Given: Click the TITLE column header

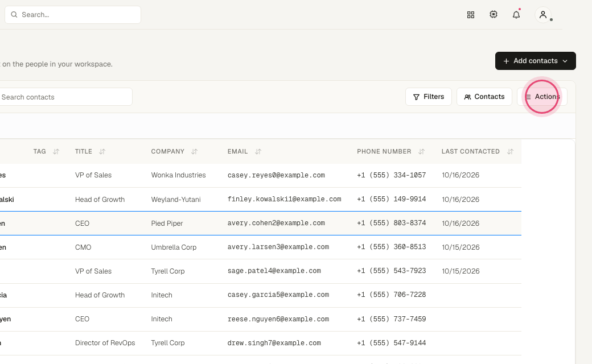Looking at the screenshot, I should point(84,151).
